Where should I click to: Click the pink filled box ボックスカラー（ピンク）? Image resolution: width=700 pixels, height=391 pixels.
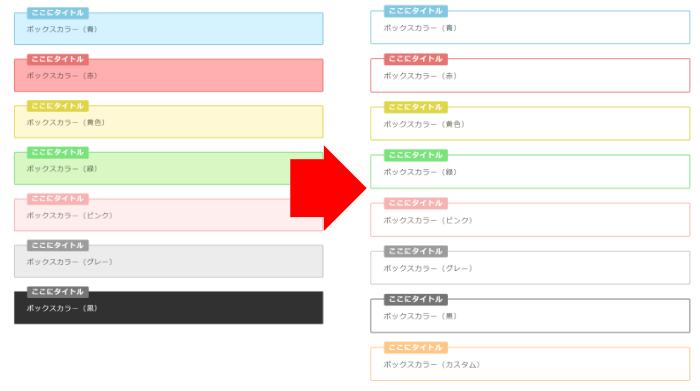[168, 215]
